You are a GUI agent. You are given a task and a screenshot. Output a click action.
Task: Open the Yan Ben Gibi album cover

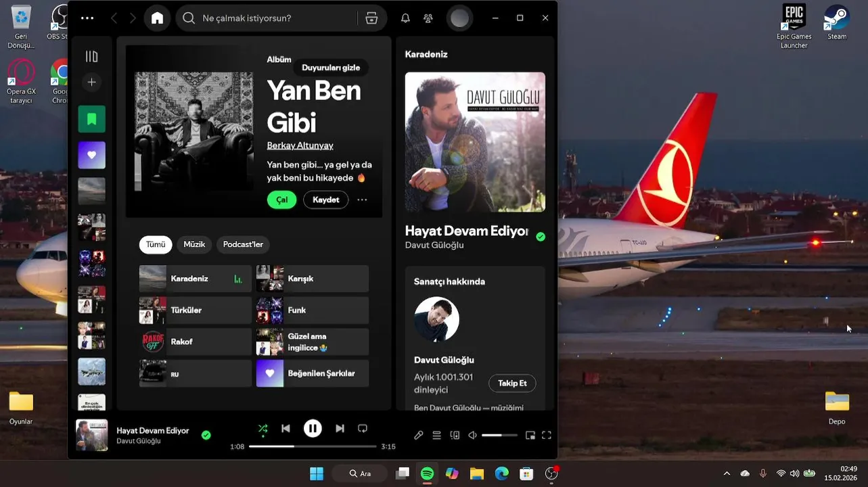point(193,131)
